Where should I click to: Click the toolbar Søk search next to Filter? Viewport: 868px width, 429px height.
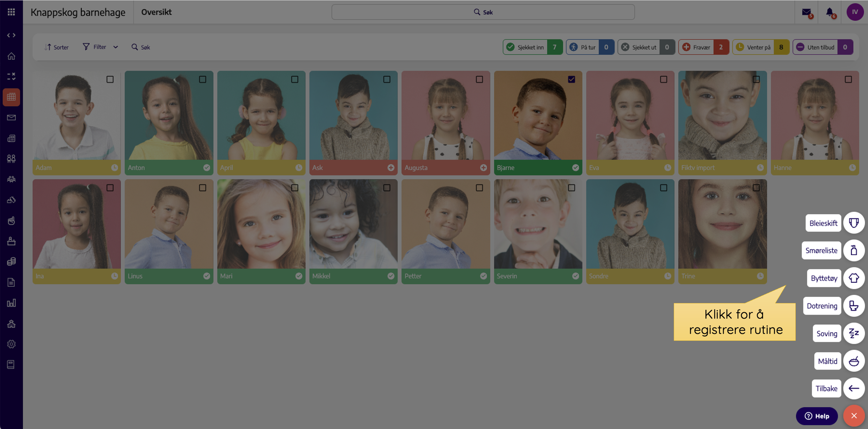(141, 47)
